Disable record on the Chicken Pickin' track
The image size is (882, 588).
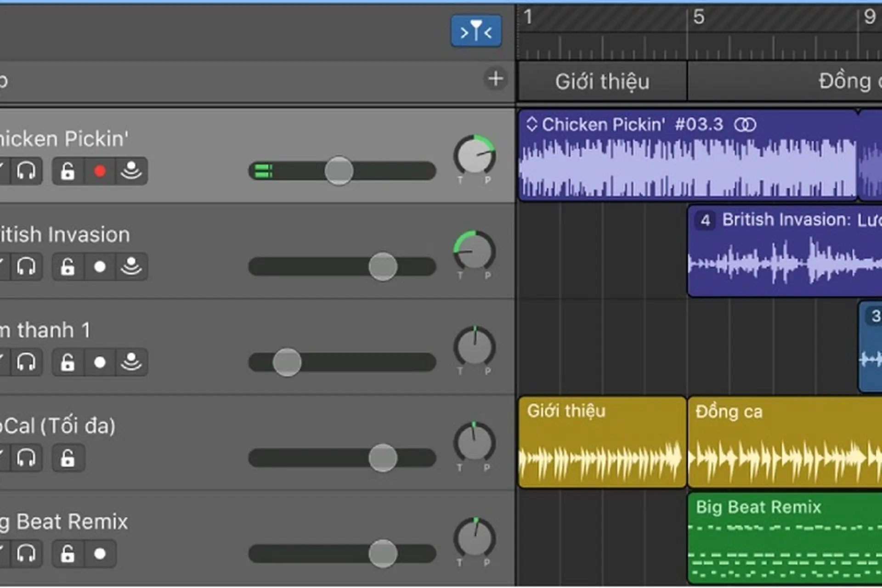pos(99,171)
